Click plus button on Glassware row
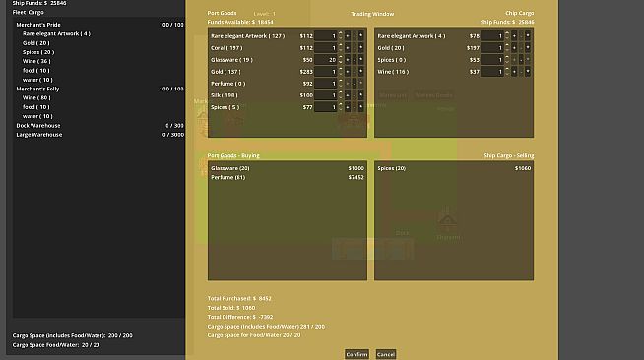The width and height of the screenshot is (644, 360). (348, 60)
